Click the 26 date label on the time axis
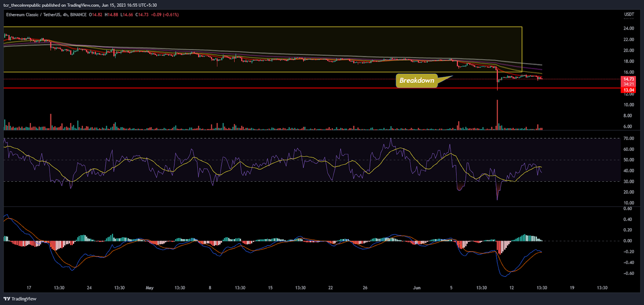644x305 pixels. 365,288
